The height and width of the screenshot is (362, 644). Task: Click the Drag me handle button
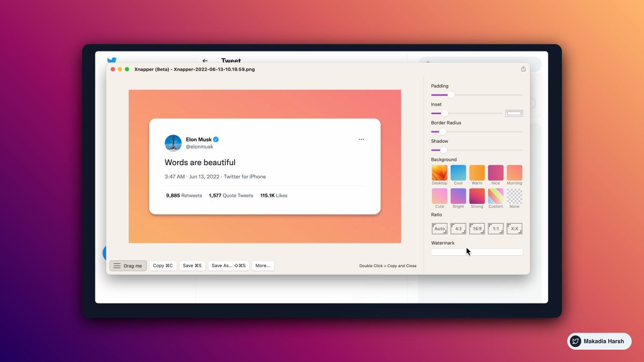(x=128, y=265)
